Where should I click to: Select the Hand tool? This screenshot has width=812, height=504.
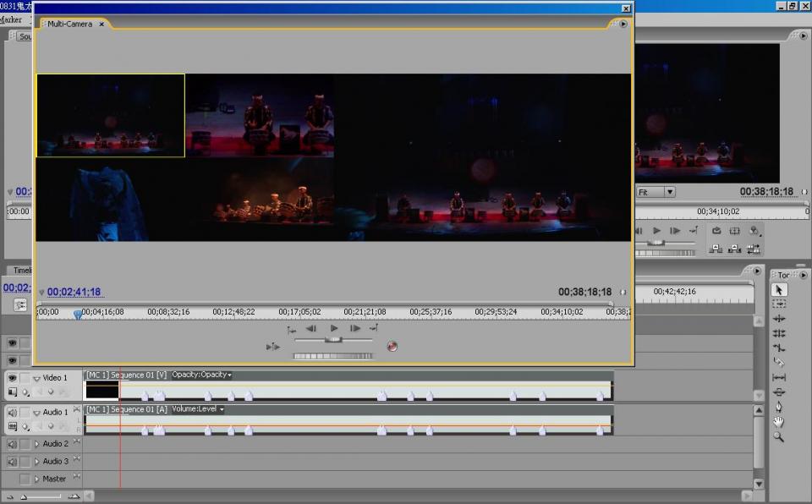(779, 422)
